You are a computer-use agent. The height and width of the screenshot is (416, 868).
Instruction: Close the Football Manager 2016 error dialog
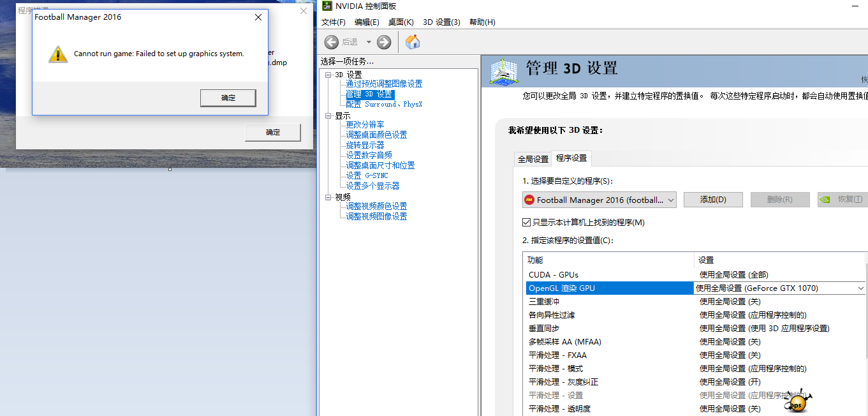click(258, 17)
